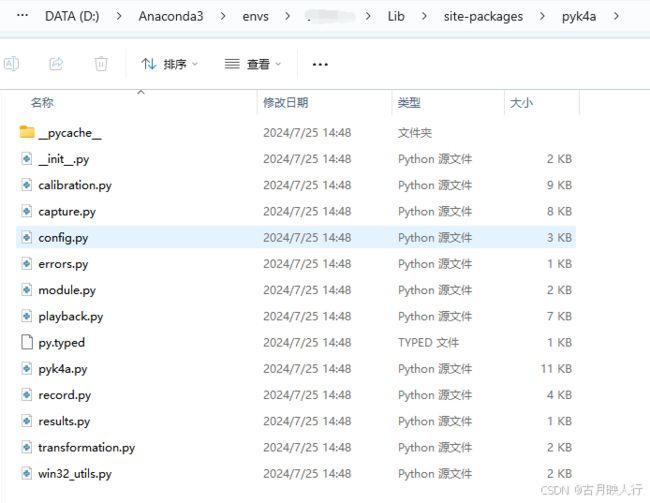The height and width of the screenshot is (503, 650).
Task: Click the 文件夹 type cell of __pycache__
Action: 415,133
